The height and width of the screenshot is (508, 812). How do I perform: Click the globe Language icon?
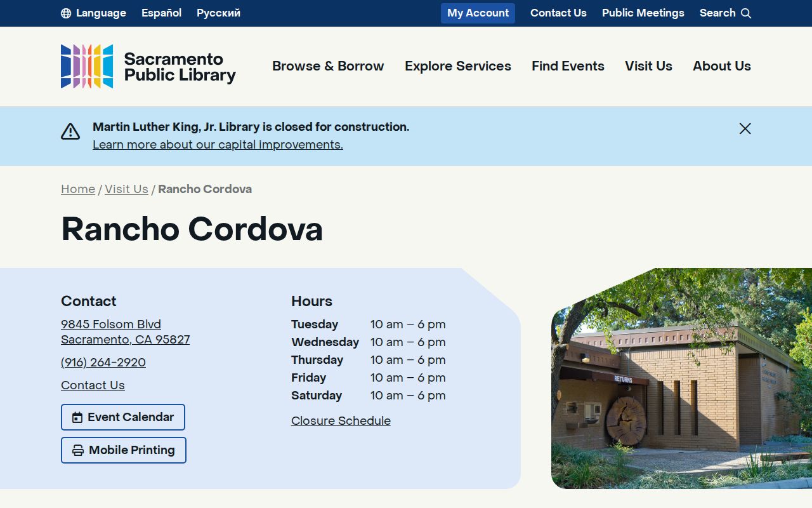pos(66,13)
